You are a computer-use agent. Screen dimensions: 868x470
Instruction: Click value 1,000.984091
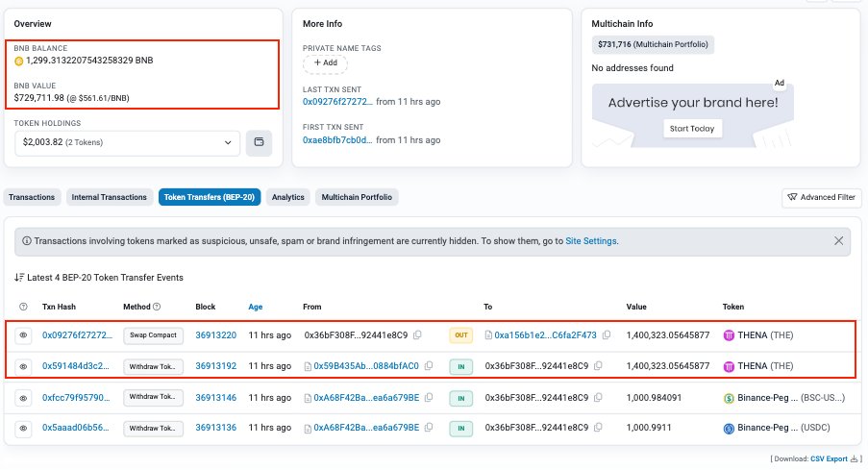click(654, 398)
